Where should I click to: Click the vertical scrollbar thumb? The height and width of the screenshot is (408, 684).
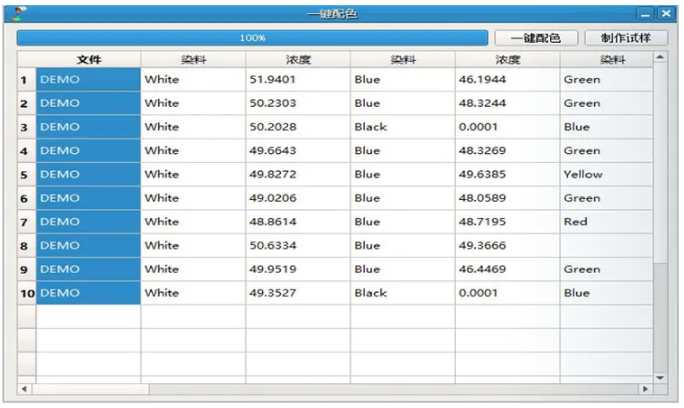pos(660,164)
